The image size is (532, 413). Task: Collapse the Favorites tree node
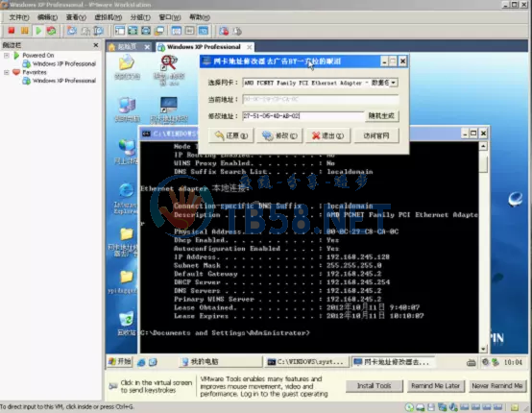click(7, 72)
